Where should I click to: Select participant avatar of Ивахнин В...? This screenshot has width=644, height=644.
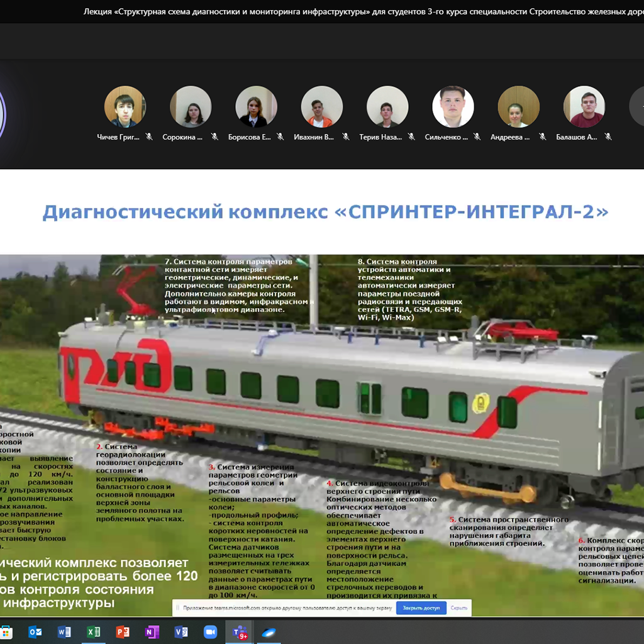click(x=321, y=106)
